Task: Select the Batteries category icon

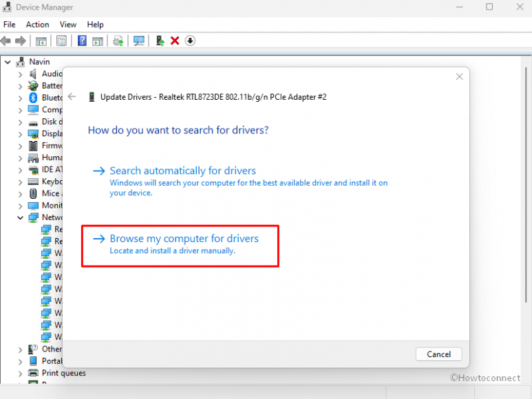Action: (x=33, y=86)
